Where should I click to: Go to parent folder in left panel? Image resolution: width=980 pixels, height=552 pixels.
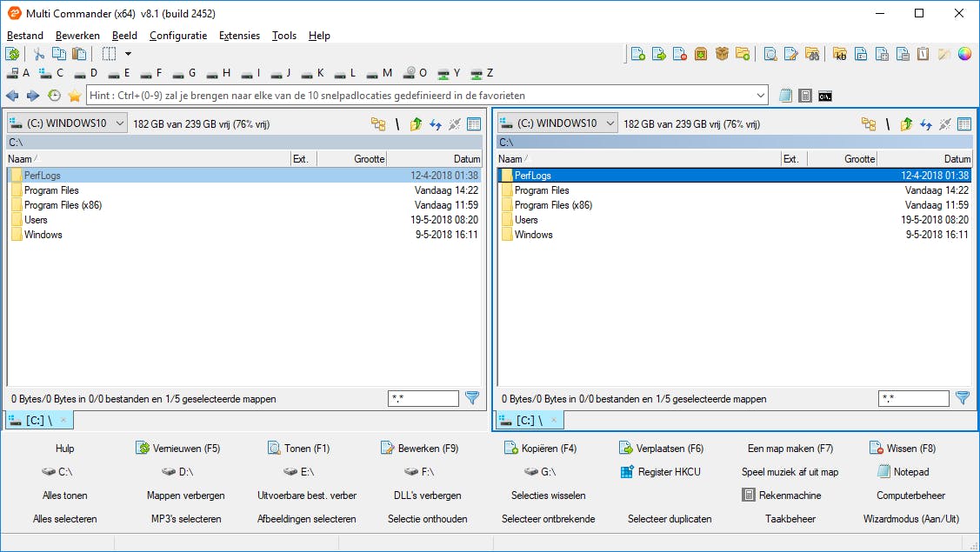(416, 123)
